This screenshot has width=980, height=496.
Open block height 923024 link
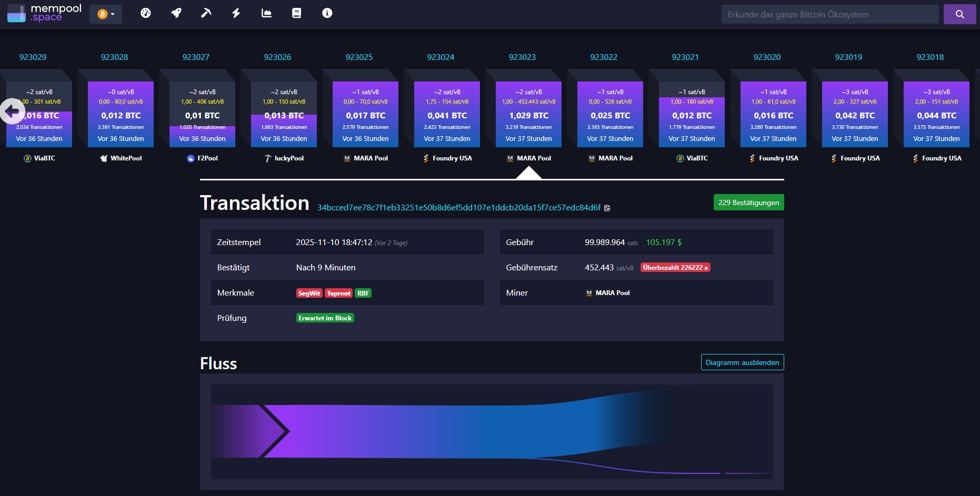pyautogui.click(x=441, y=57)
